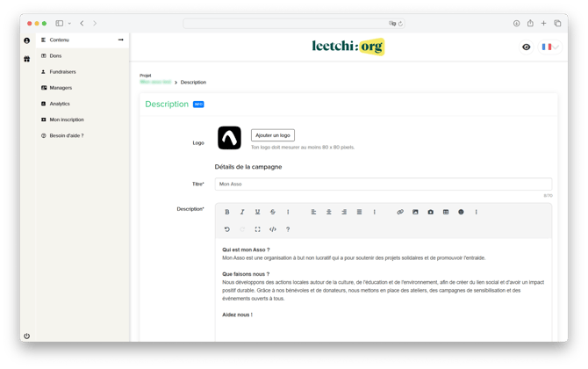This screenshot has width=588, height=369.
Task: Click inside the description text area
Action: pyautogui.click(x=384, y=289)
